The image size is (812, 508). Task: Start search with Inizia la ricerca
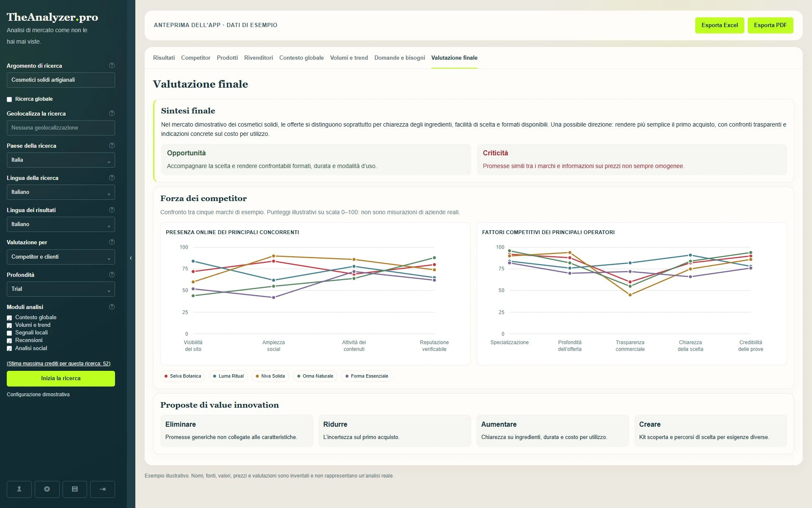tap(61, 378)
